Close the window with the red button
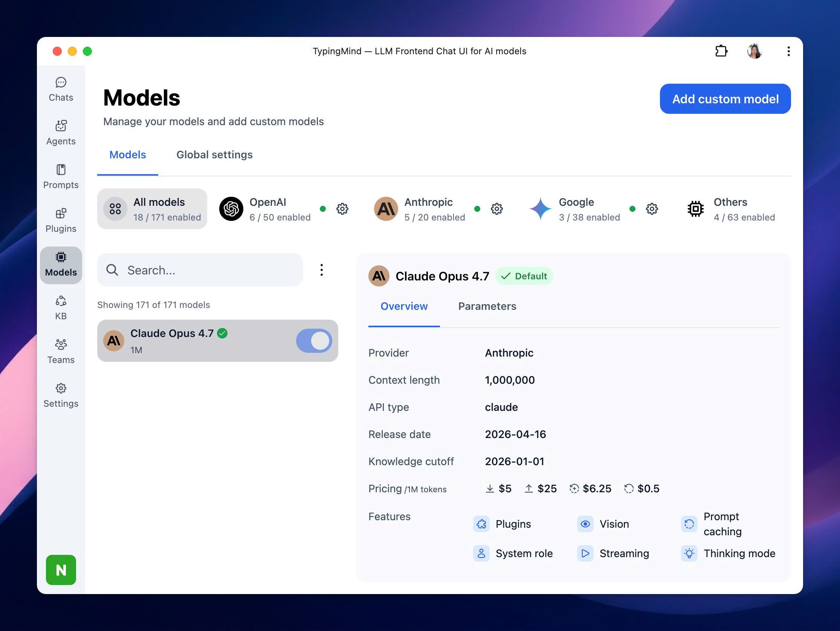 (x=57, y=51)
